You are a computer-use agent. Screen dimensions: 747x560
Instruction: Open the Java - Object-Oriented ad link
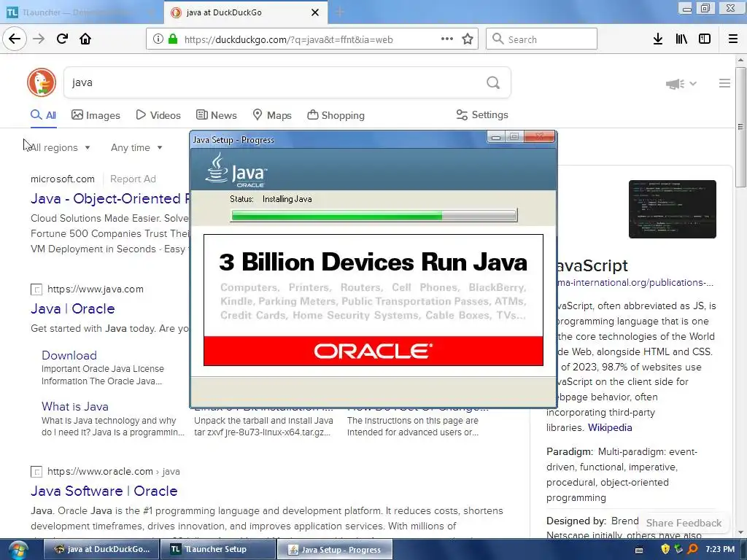(110, 198)
